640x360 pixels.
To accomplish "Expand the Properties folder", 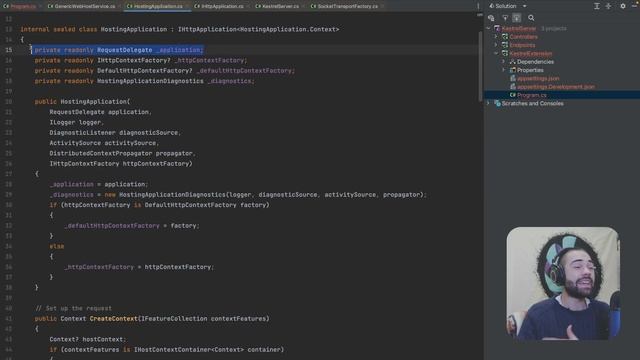I will (504, 70).
